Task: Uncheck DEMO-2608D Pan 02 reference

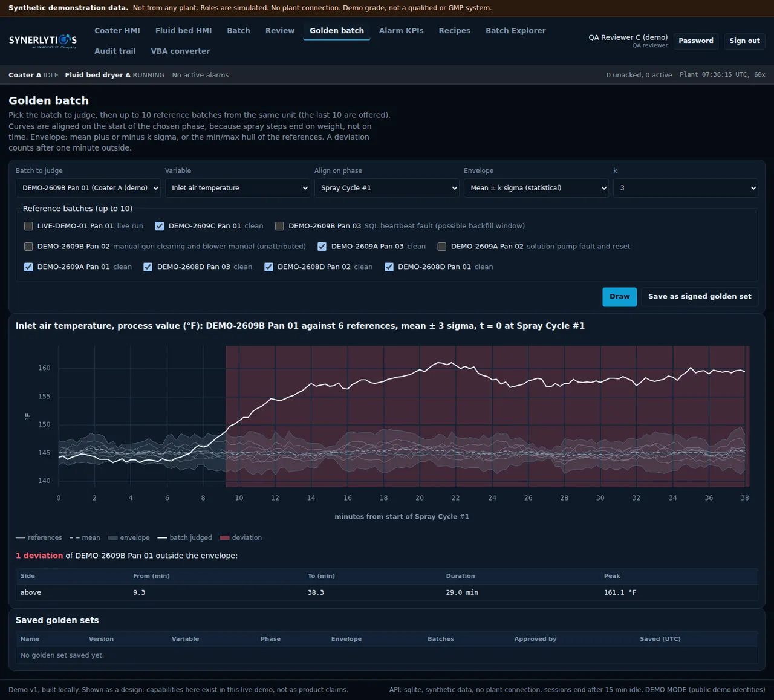Action: (x=268, y=267)
